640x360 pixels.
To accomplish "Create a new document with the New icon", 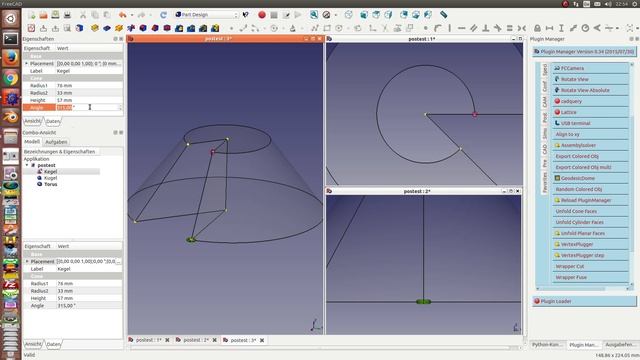I will click(31, 15).
